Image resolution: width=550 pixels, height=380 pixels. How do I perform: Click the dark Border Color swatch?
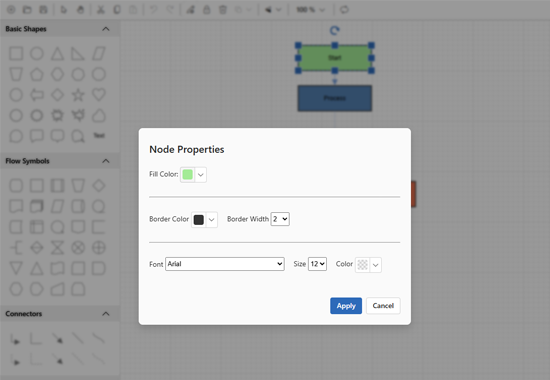[199, 220]
